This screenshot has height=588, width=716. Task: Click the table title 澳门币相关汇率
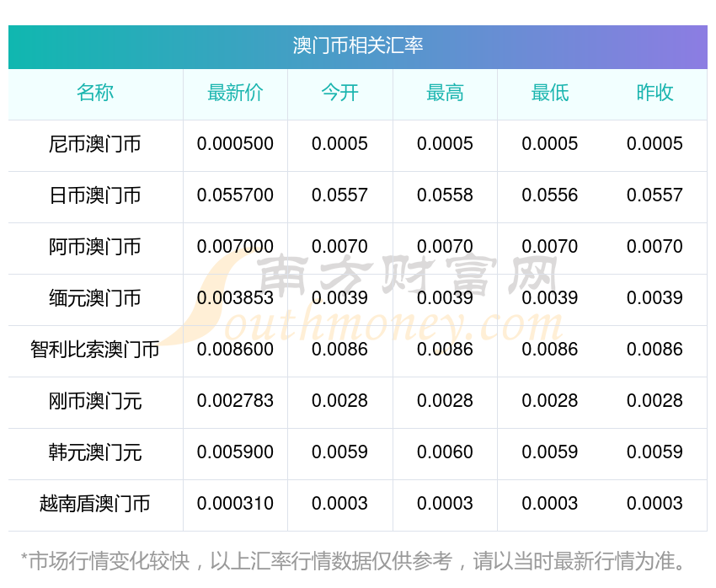(358, 45)
